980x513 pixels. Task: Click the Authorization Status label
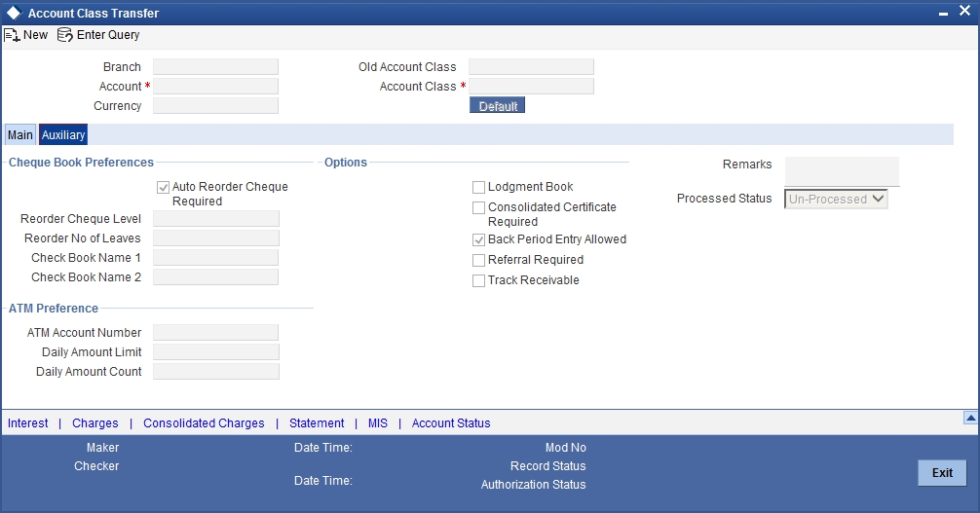(x=533, y=485)
